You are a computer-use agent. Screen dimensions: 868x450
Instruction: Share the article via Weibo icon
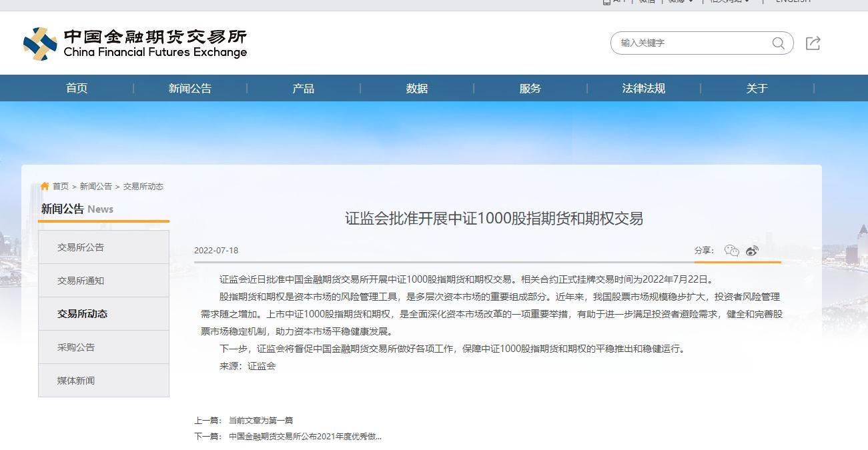(753, 251)
